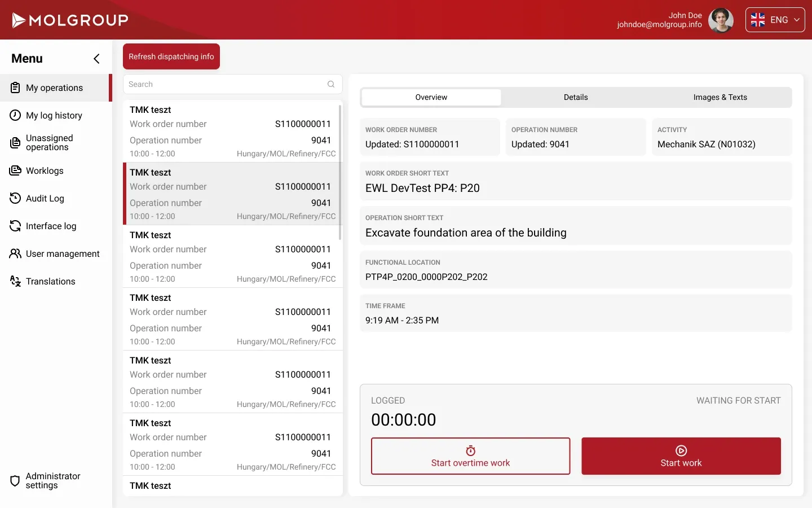Click the search magnifier icon
The width and height of the screenshot is (812, 508).
(331, 84)
